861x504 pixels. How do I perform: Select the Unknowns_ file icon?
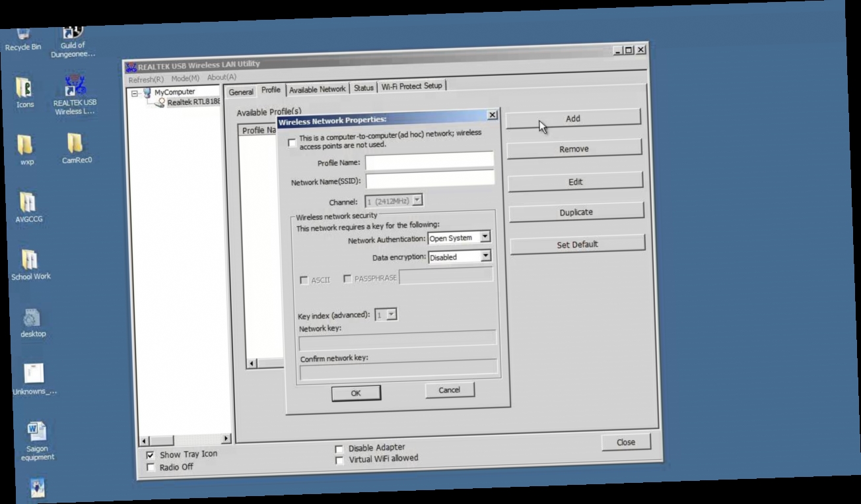(34, 379)
